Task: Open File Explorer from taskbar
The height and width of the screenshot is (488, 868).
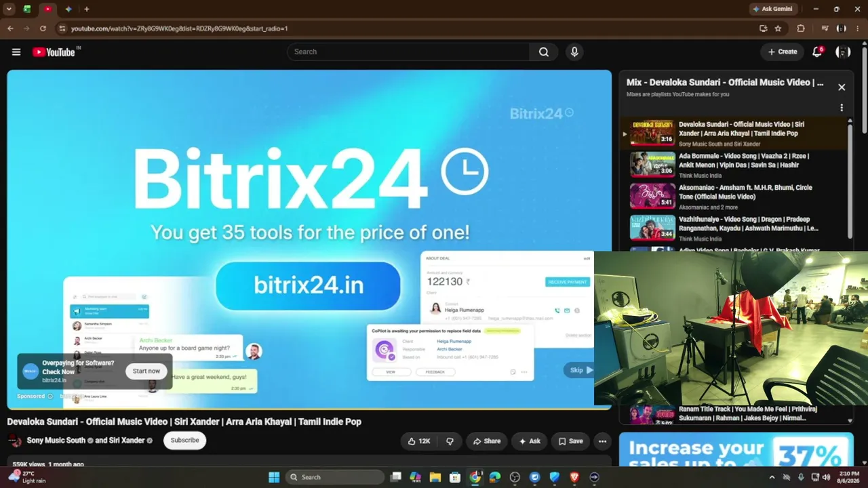Action: click(x=435, y=477)
